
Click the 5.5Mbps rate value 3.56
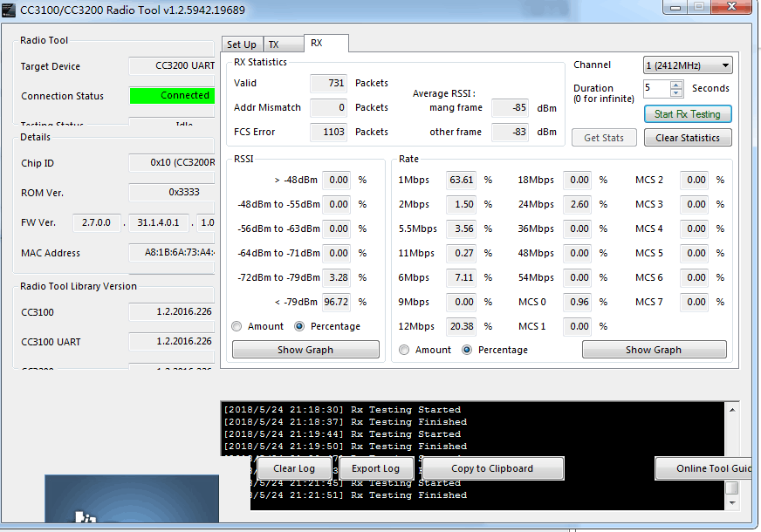[x=461, y=228]
